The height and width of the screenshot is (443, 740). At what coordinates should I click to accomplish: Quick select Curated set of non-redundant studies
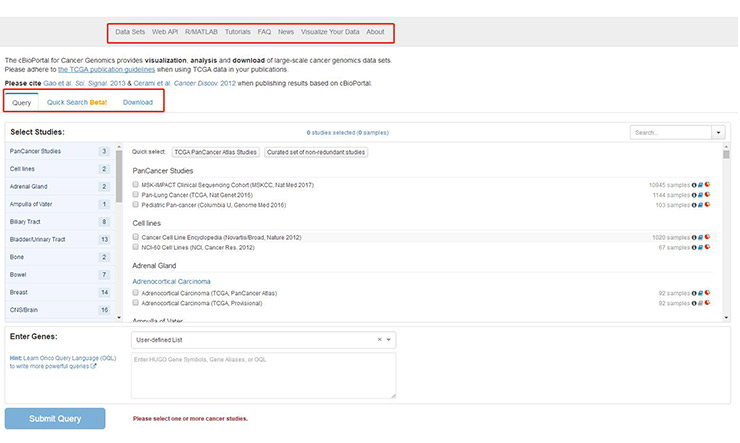click(x=316, y=152)
